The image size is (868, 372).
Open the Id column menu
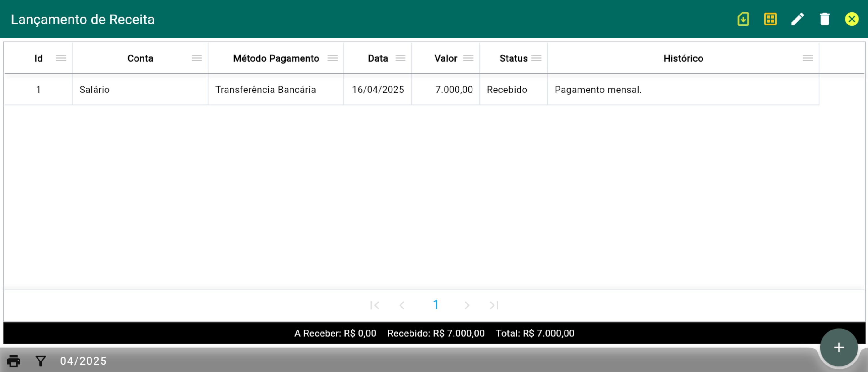tap(61, 58)
